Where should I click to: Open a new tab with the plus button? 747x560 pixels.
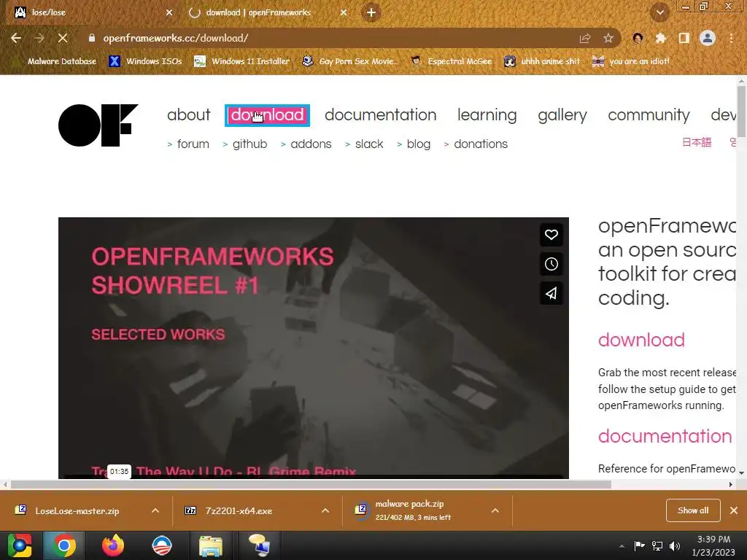[x=371, y=12]
